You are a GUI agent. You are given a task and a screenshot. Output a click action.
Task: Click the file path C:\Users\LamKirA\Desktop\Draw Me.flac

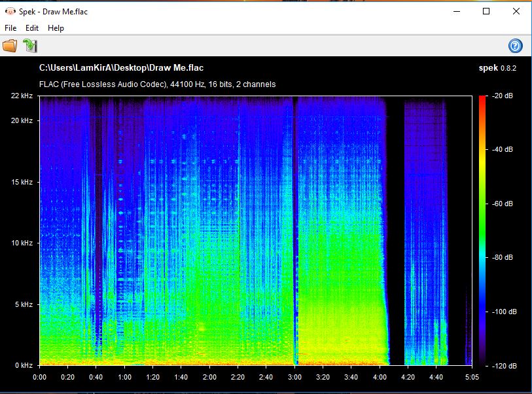click(x=121, y=67)
